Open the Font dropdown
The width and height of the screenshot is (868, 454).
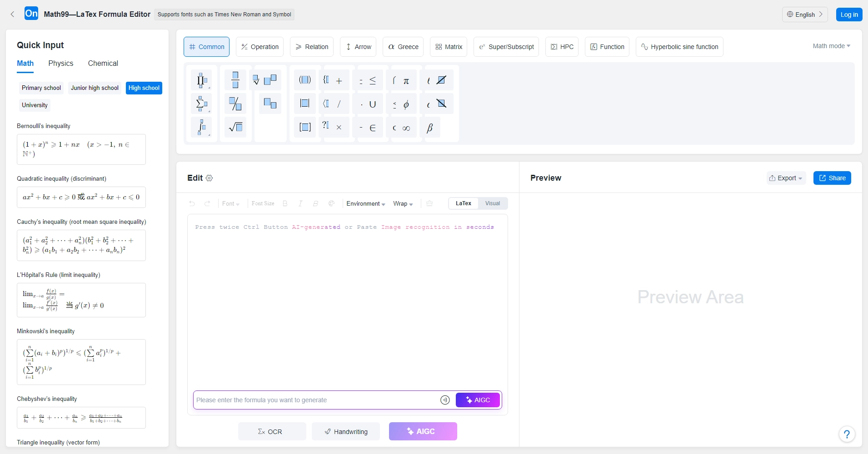pyautogui.click(x=231, y=203)
